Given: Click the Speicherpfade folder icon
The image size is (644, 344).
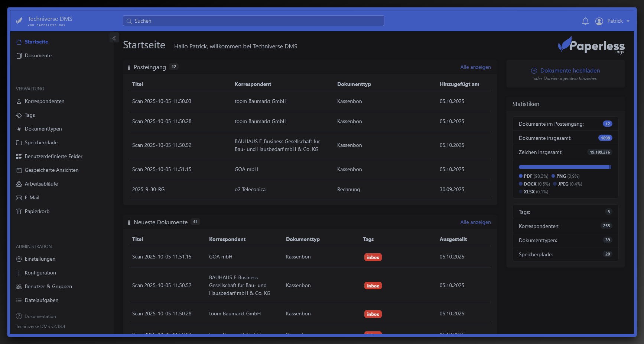Looking at the screenshot, I should 19,142.
